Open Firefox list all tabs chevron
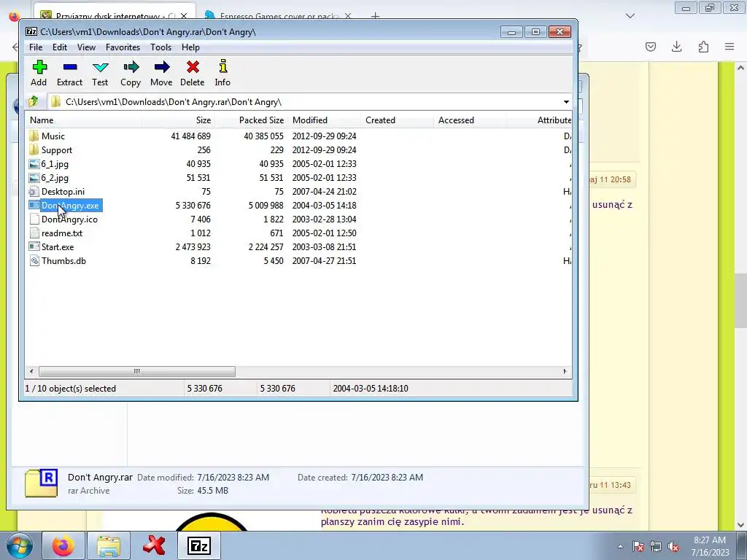The width and height of the screenshot is (747, 560). click(x=630, y=16)
